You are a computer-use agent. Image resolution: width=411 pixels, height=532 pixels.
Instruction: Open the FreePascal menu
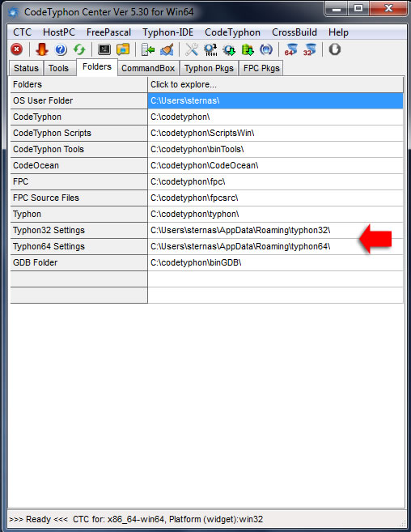tap(108, 32)
